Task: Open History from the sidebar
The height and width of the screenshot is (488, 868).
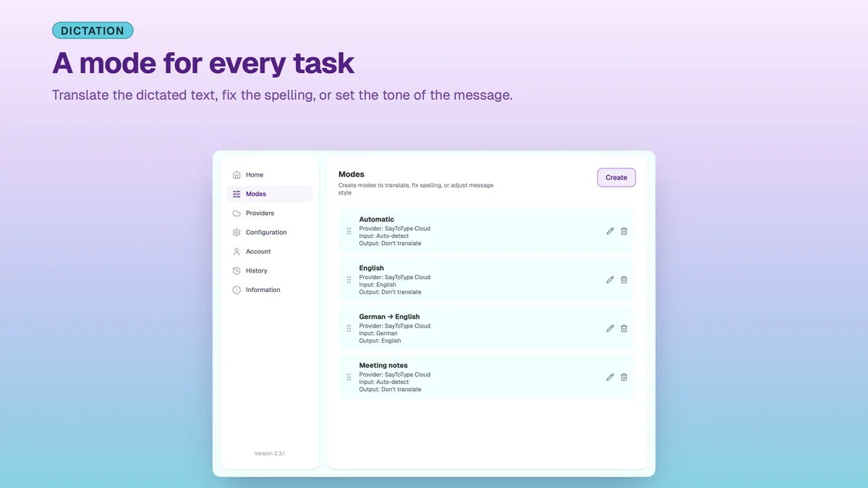Action: point(269,270)
